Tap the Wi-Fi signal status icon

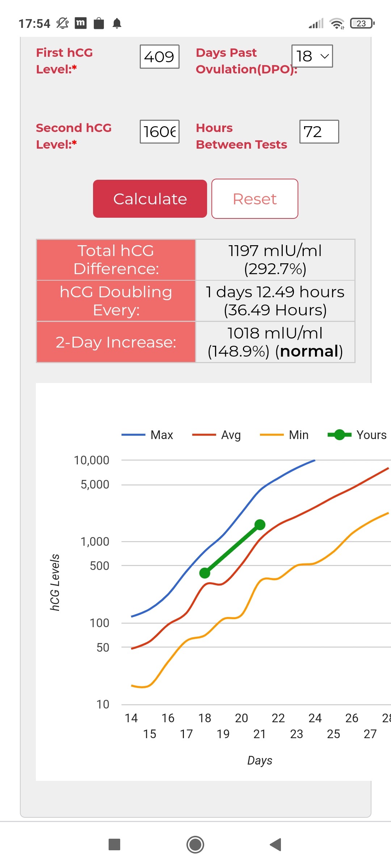[x=337, y=24]
